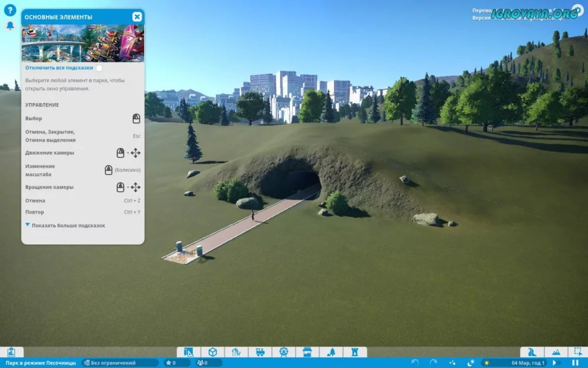Open the terrain mountain tool
Image resolution: width=588 pixels, height=368 pixels.
click(x=556, y=352)
